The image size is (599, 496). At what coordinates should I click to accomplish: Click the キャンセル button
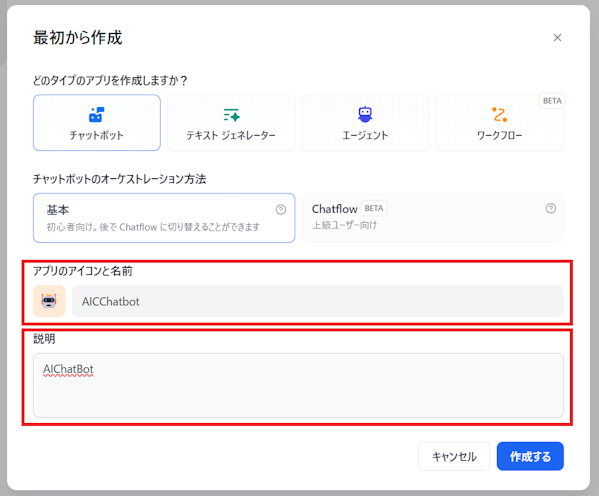tap(454, 456)
